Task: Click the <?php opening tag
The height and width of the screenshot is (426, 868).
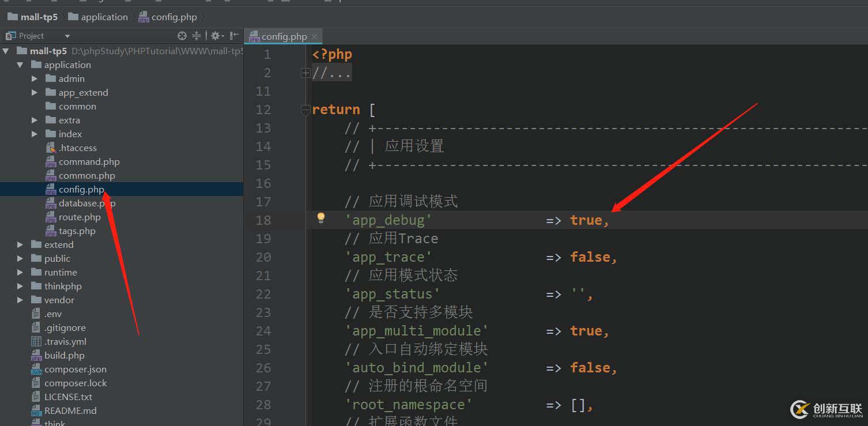Action: [332, 54]
